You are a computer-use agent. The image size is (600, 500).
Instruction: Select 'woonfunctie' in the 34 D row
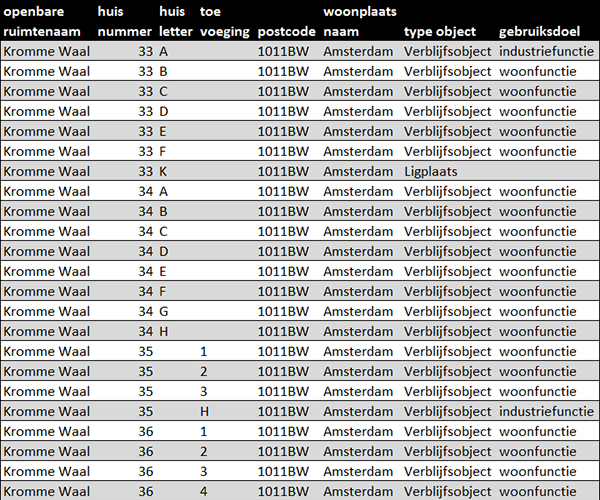[x=537, y=251]
